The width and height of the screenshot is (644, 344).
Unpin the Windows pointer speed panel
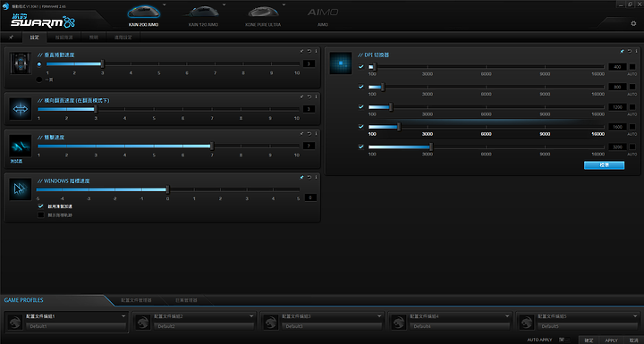tap(302, 177)
